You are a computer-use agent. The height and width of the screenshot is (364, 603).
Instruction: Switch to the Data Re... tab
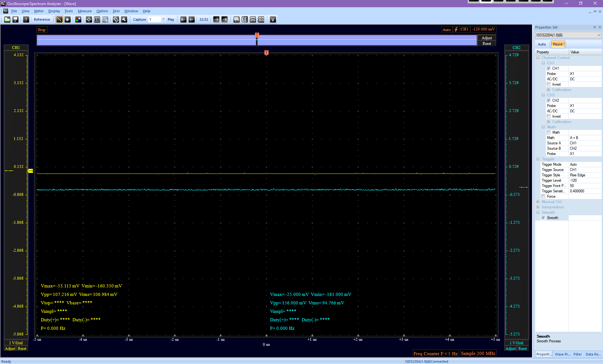593,354
